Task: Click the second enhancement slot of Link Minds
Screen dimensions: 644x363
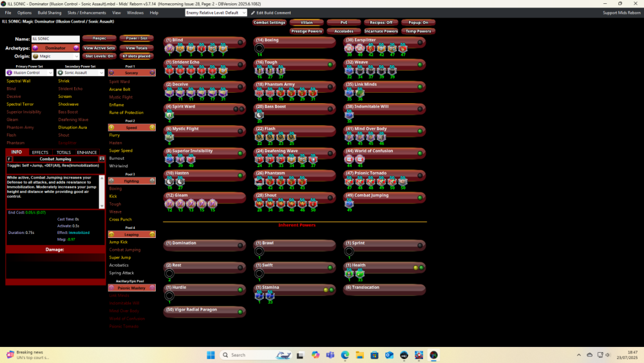Action: [360, 92]
